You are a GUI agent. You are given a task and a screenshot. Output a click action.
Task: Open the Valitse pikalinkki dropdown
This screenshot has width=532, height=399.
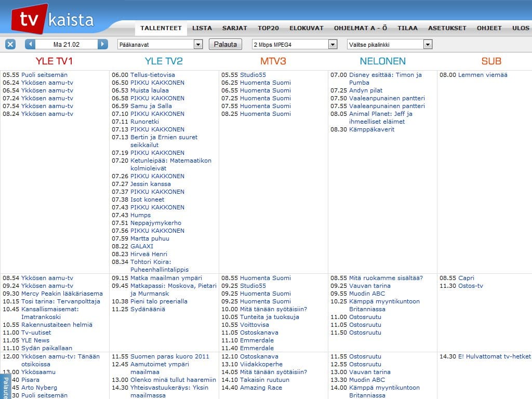tap(390, 45)
